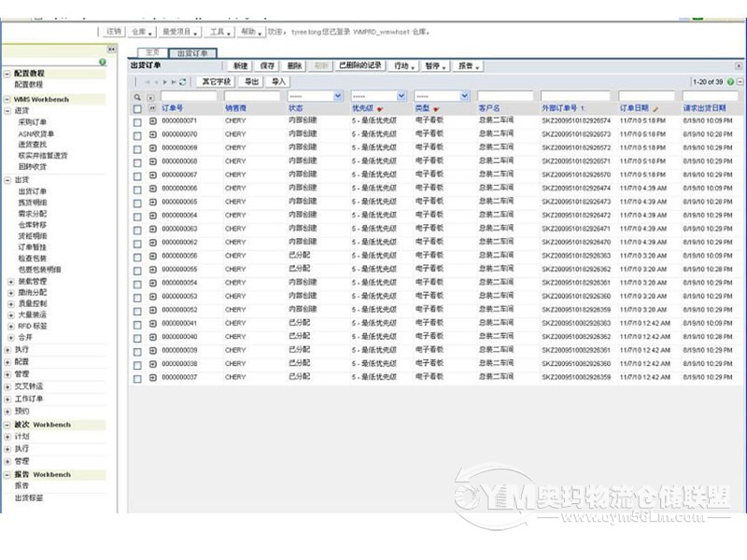Check the box for order 0000000038
747x560 pixels.
click(x=137, y=365)
